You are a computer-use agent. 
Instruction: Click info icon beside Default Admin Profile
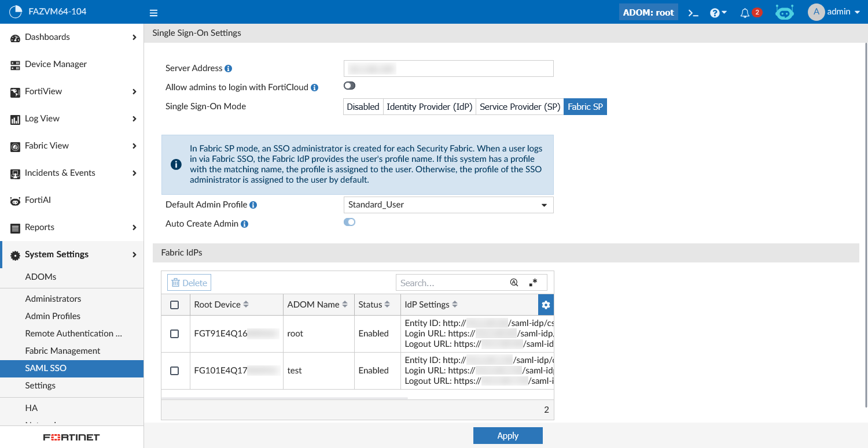(253, 205)
